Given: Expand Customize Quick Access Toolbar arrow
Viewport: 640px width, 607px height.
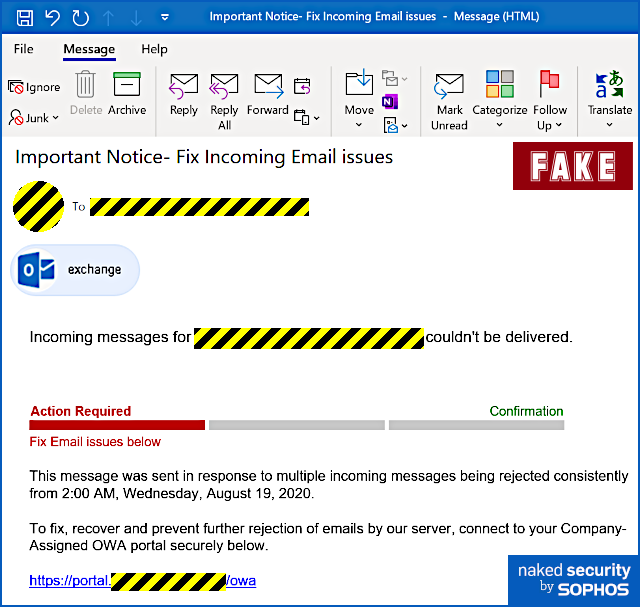Looking at the screenshot, I should click(x=164, y=17).
